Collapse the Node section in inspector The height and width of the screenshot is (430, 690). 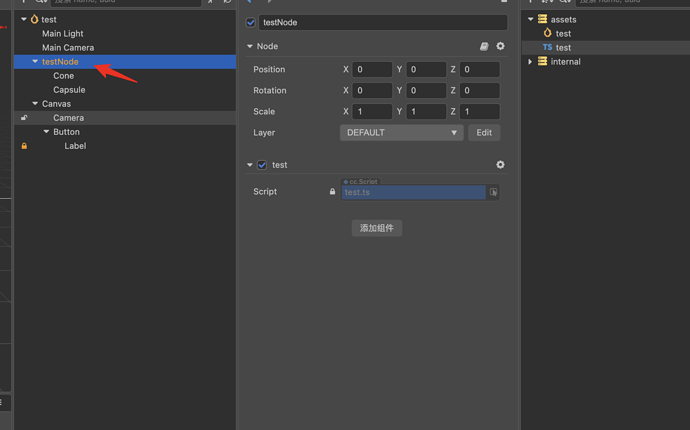(x=250, y=46)
